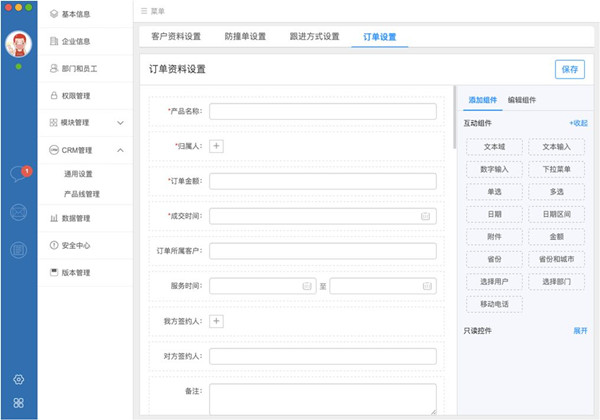The height and width of the screenshot is (420, 600).
Task: Collapse 互动组件 using the 收起 link
Action: point(578,123)
